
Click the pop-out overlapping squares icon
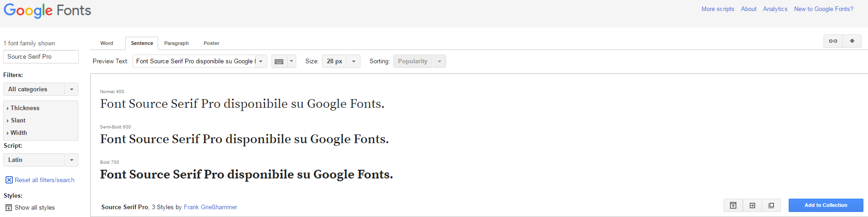[x=771, y=206]
